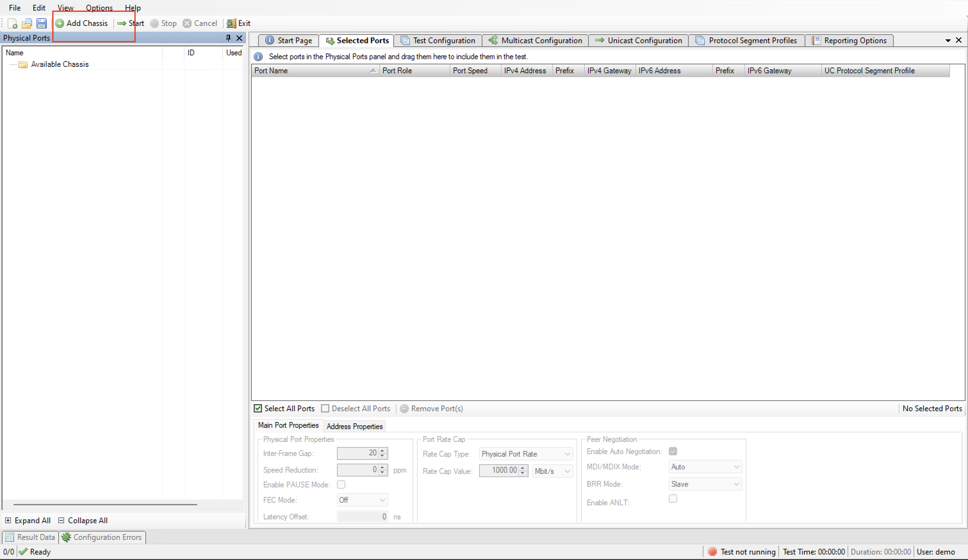The height and width of the screenshot is (560, 968).
Task: Enable PAUSE Mode checkbox
Action: (x=341, y=484)
